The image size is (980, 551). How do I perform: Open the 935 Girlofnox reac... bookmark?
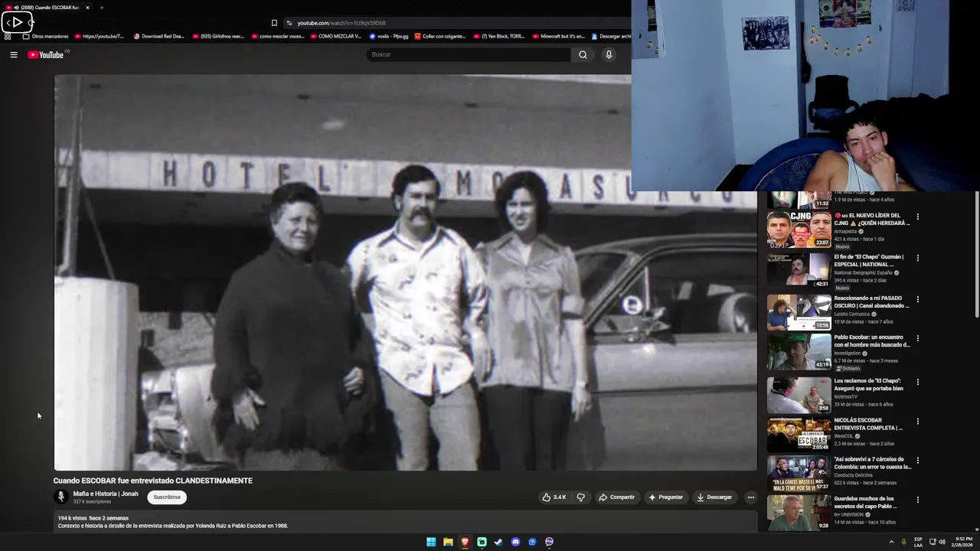pos(218,36)
